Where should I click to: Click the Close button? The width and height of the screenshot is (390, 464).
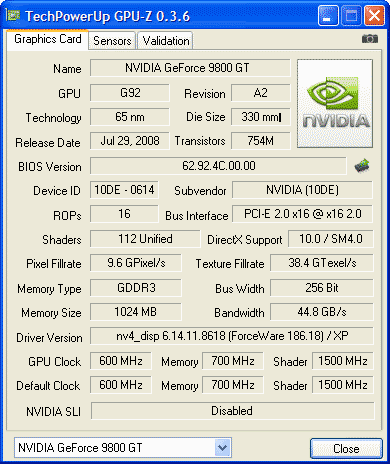pyautogui.click(x=346, y=449)
